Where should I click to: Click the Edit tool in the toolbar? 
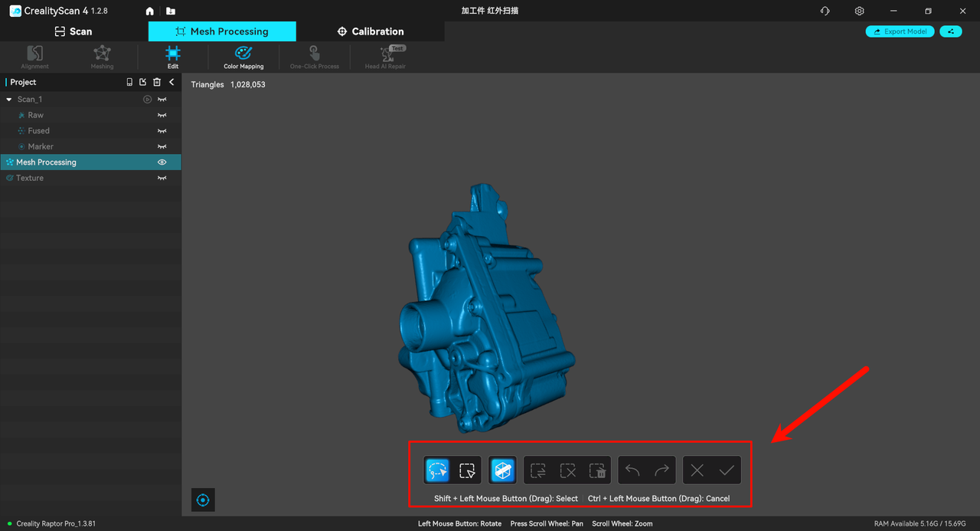(x=173, y=57)
